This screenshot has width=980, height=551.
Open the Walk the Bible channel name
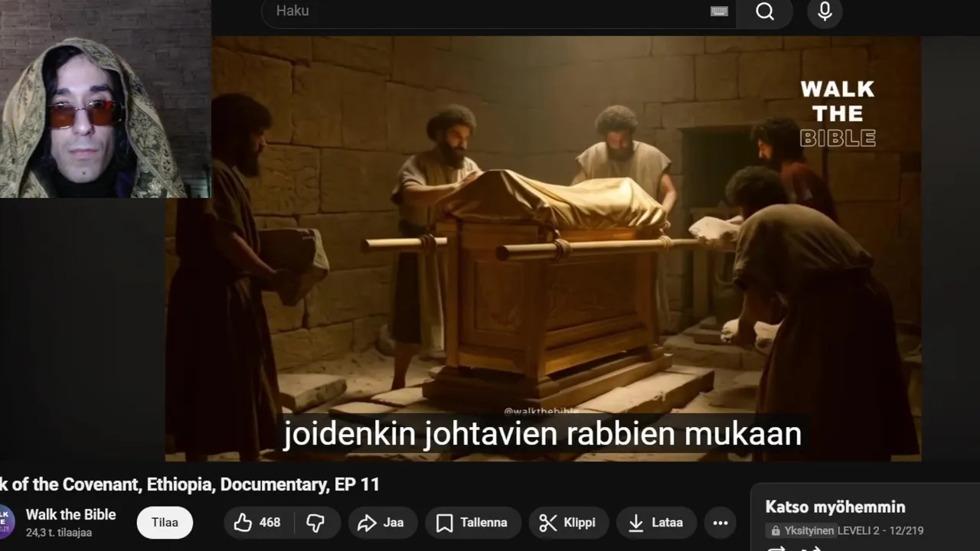(70, 514)
